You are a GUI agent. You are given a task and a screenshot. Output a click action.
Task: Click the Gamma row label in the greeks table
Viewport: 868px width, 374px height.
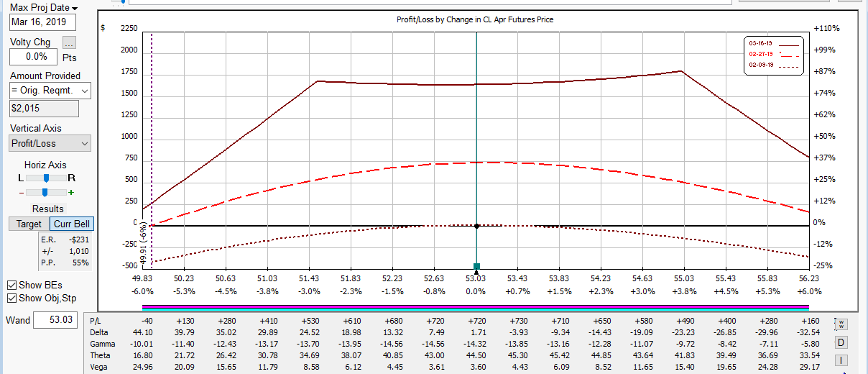point(103,344)
